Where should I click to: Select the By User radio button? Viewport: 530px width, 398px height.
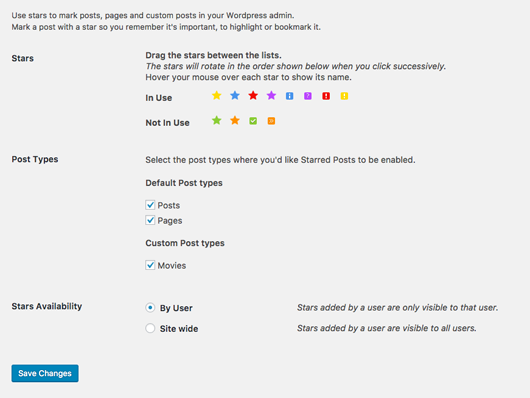point(150,308)
